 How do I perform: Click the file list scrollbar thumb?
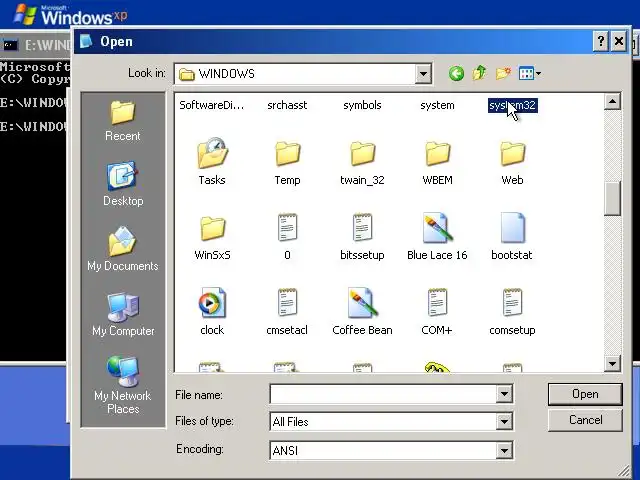click(612, 198)
